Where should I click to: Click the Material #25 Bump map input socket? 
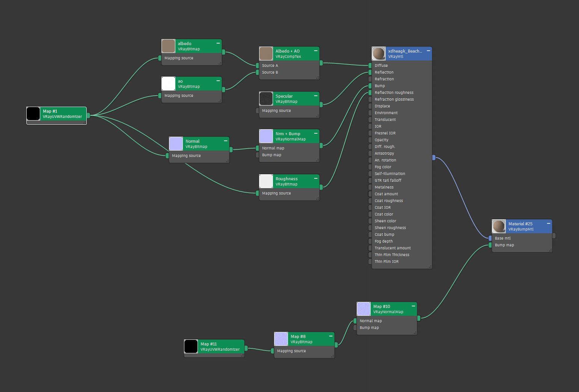(490, 245)
